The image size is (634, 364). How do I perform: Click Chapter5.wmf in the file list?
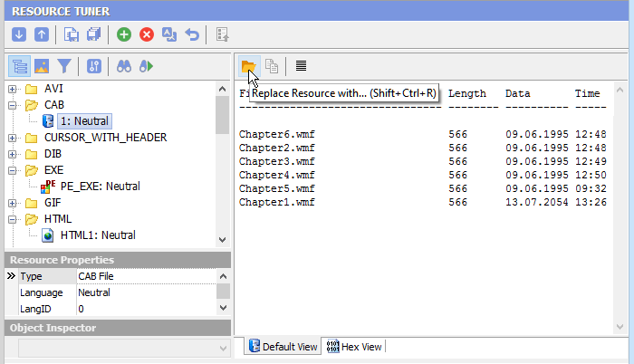point(277,188)
